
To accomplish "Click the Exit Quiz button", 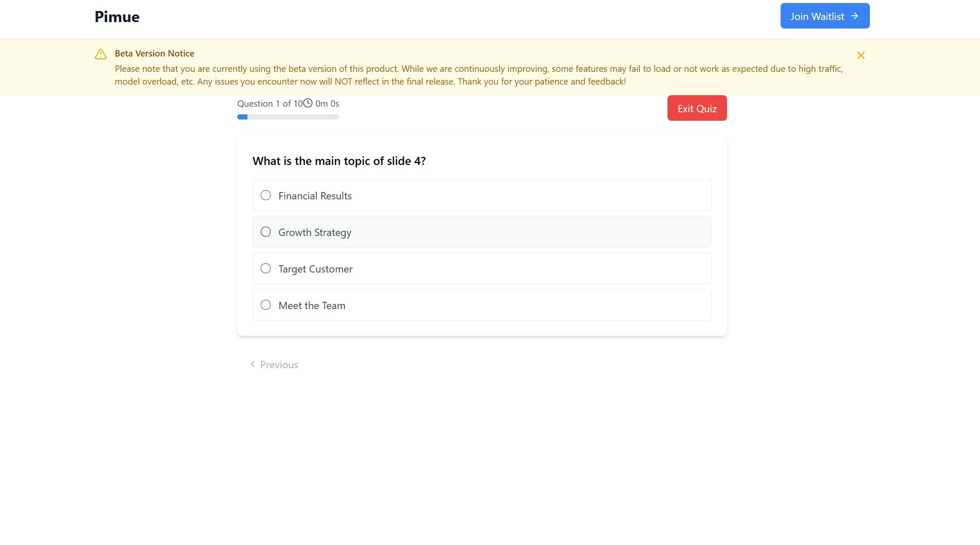I will click(x=697, y=108).
